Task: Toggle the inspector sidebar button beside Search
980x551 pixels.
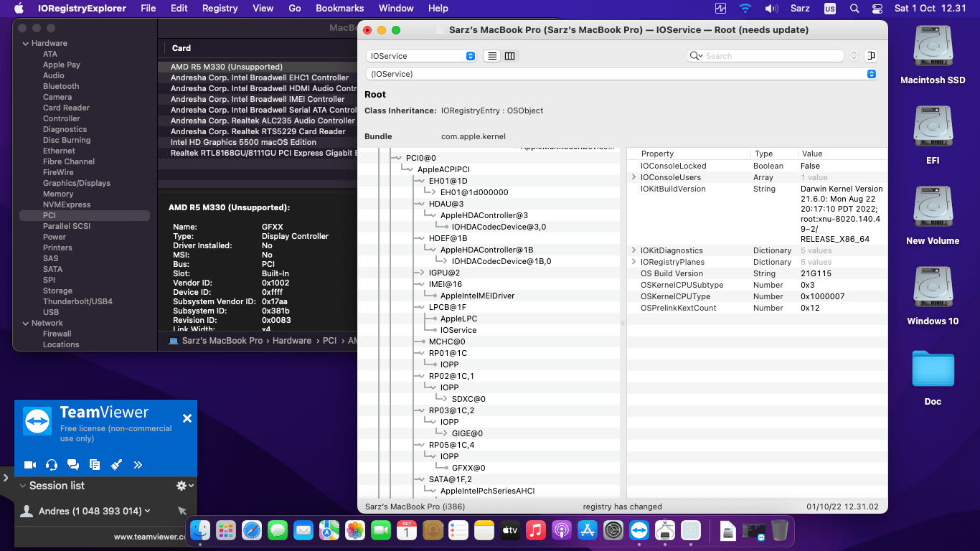Action: coord(871,56)
